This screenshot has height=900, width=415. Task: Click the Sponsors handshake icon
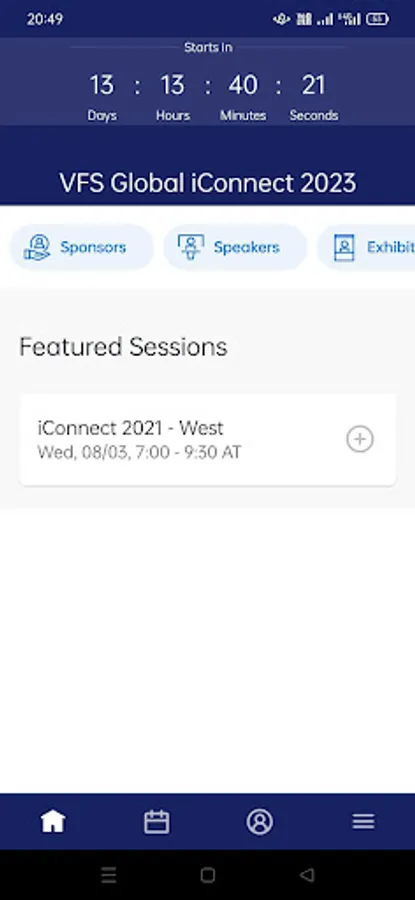tap(37, 247)
